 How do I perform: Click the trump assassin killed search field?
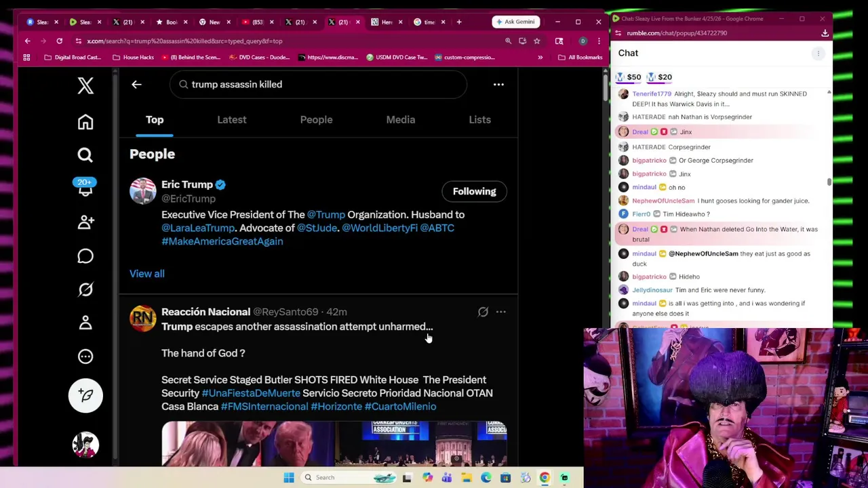(319, 84)
